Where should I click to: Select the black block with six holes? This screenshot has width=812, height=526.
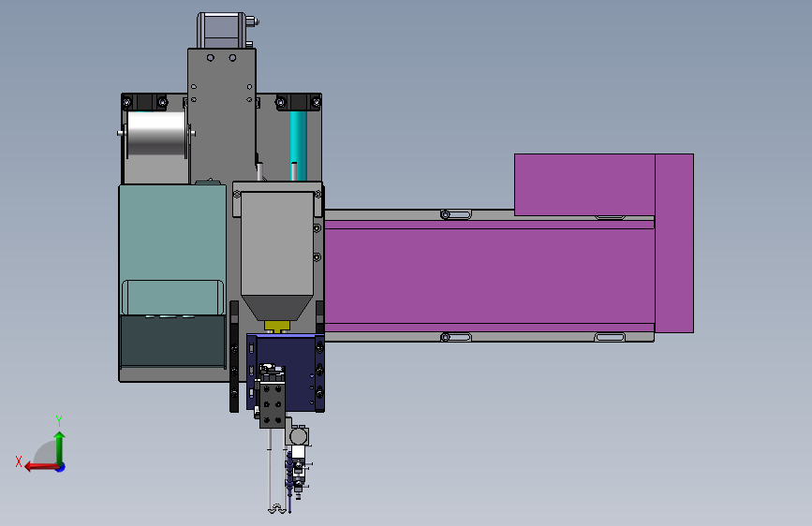pos(273,404)
